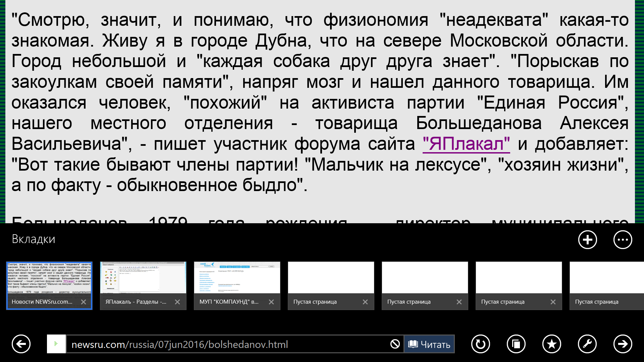The width and height of the screenshot is (644, 362).
Task: Close the Новости NEWSru.com tab
Action: click(x=84, y=302)
